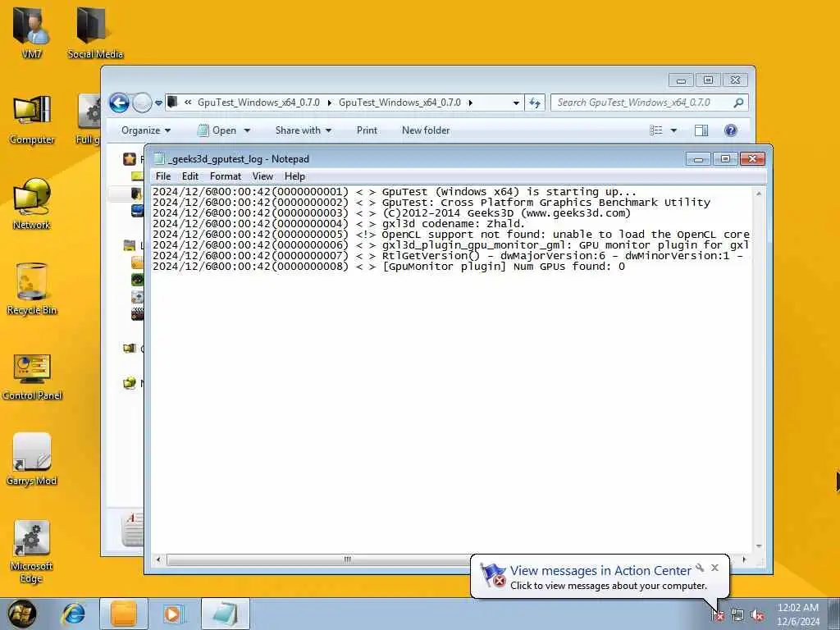Image resolution: width=840 pixels, height=630 pixels.
Task: Click the first GpuTest_Windows_x64_0.7.0 breadcrumb
Action: 258,103
